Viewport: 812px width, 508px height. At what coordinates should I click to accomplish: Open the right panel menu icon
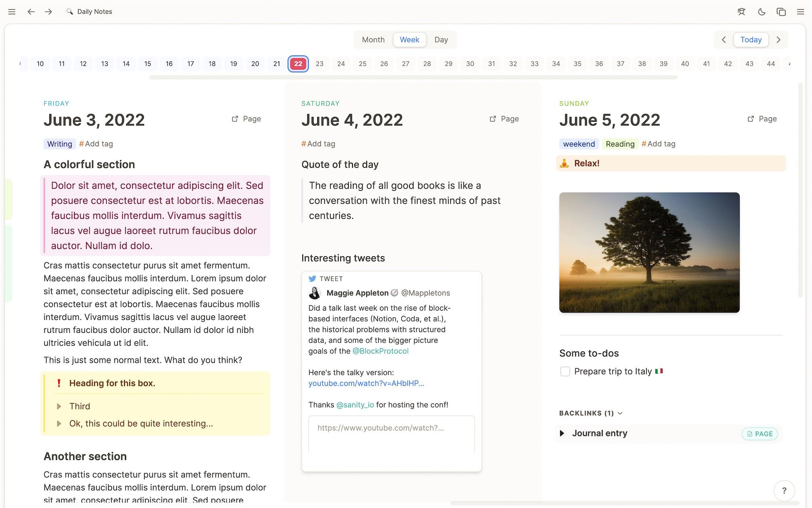click(800, 12)
